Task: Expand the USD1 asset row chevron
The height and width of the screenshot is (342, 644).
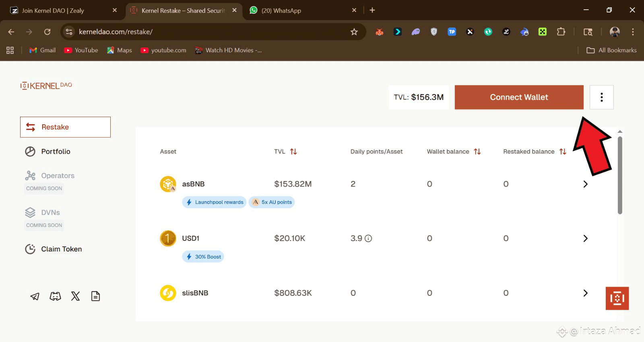Action: point(586,239)
